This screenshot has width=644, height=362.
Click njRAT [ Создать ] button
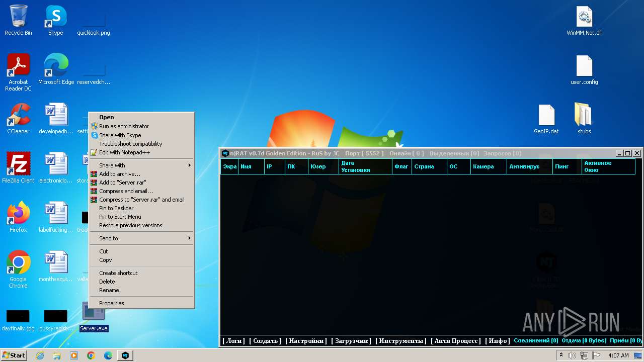point(265,341)
